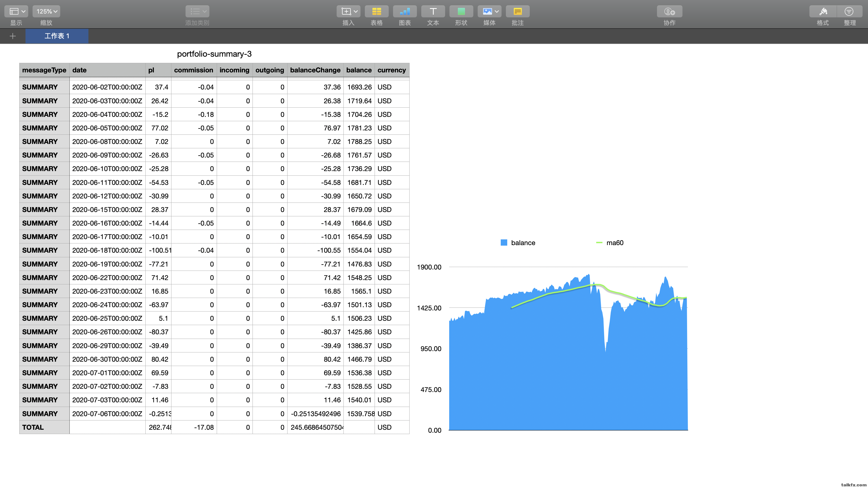Select the balanceChange column header

(315, 70)
